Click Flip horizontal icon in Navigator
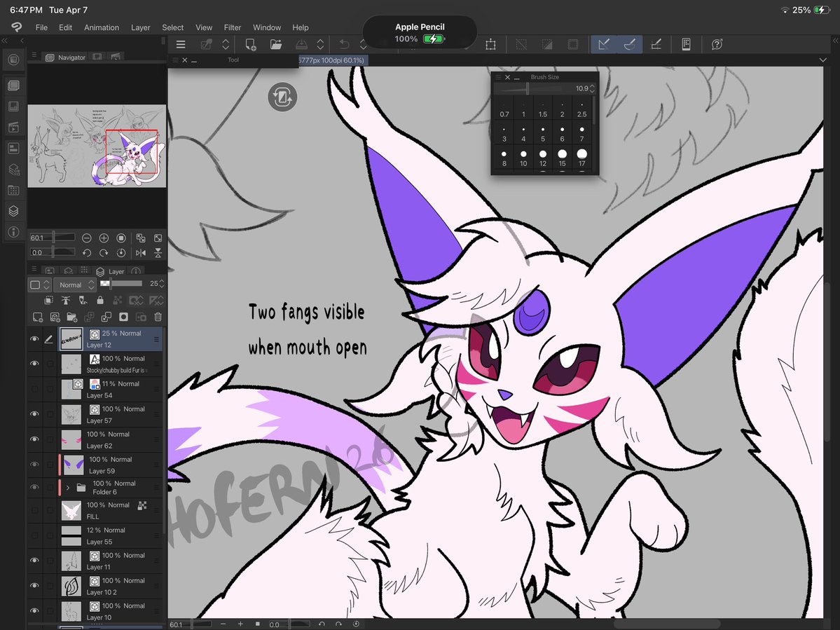Viewport: 840px width, 630px height. tap(141, 253)
